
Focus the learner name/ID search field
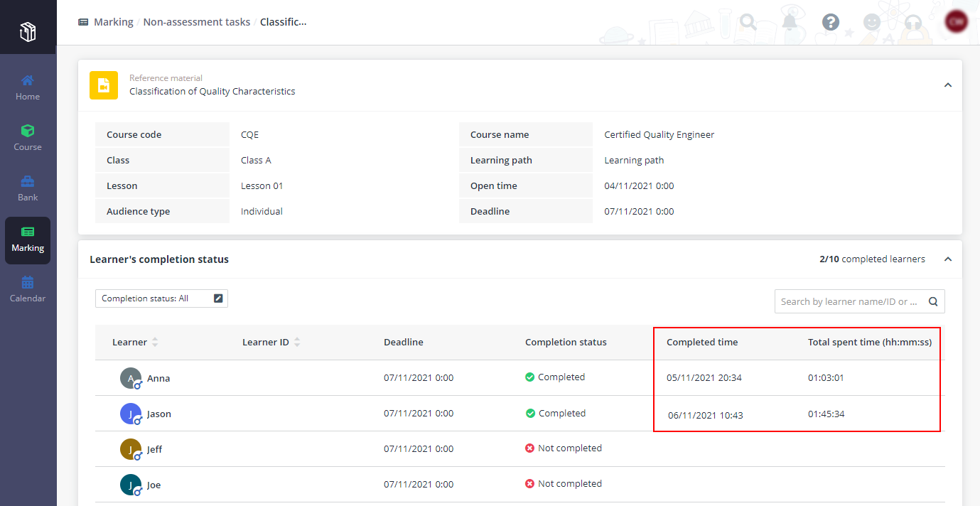pyautogui.click(x=860, y=301)
